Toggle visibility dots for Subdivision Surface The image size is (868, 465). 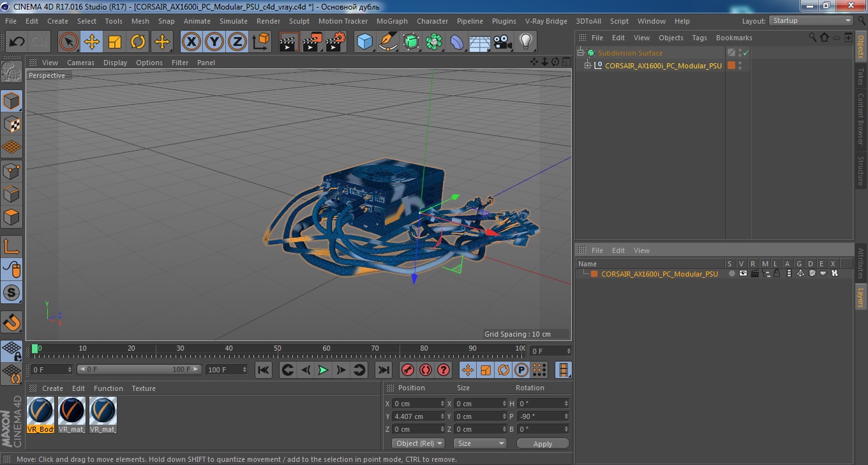coord(740,53)
